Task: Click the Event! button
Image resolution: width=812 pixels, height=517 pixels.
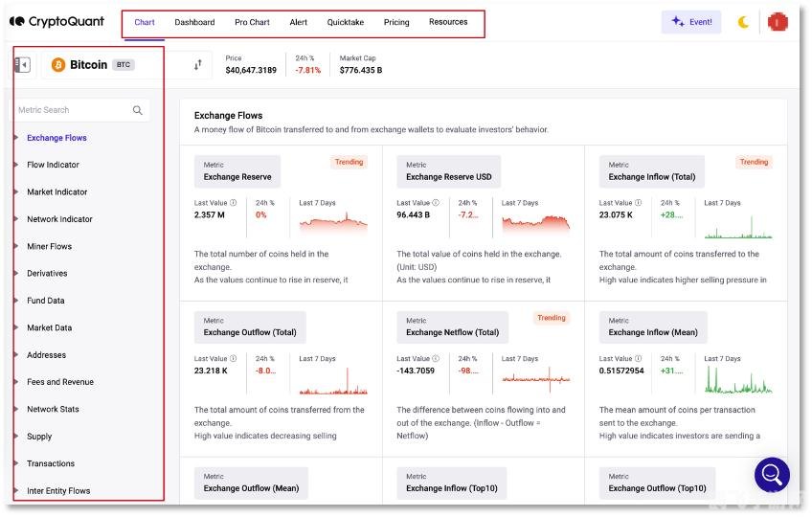Action: coord(691,22)
